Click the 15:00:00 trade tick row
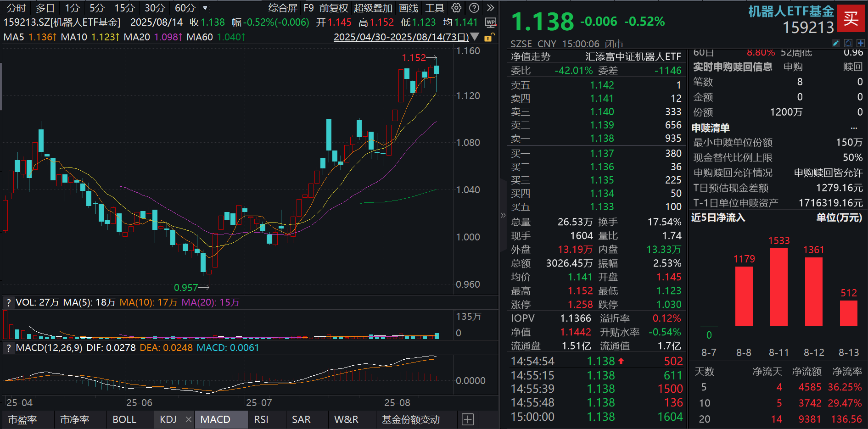The image size is (868, 429). [596, 417]
